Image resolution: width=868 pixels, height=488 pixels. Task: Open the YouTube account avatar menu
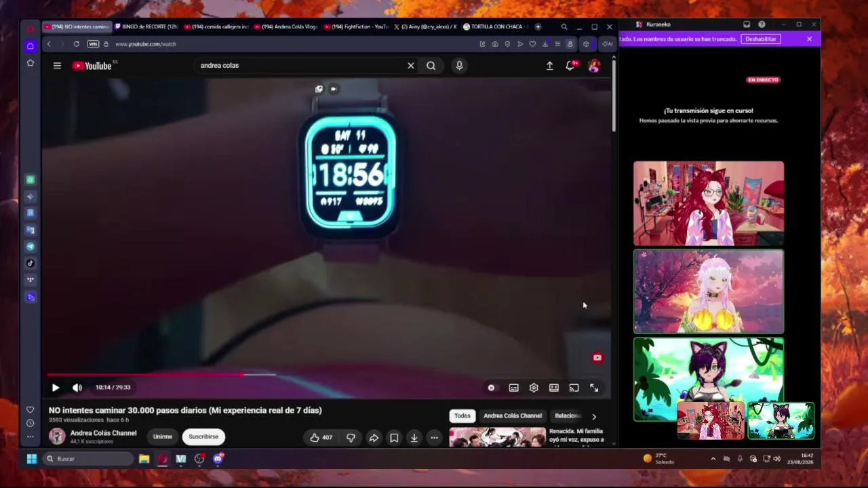[x=594, y=66]
